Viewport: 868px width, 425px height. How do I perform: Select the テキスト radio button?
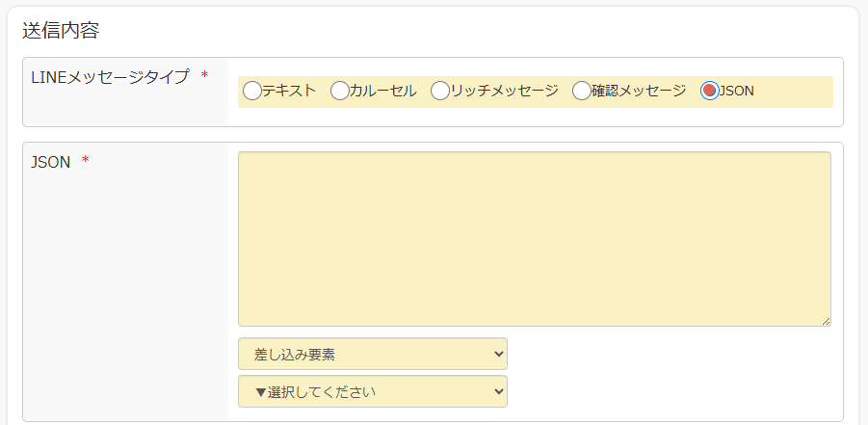click(x=251, y=91)
